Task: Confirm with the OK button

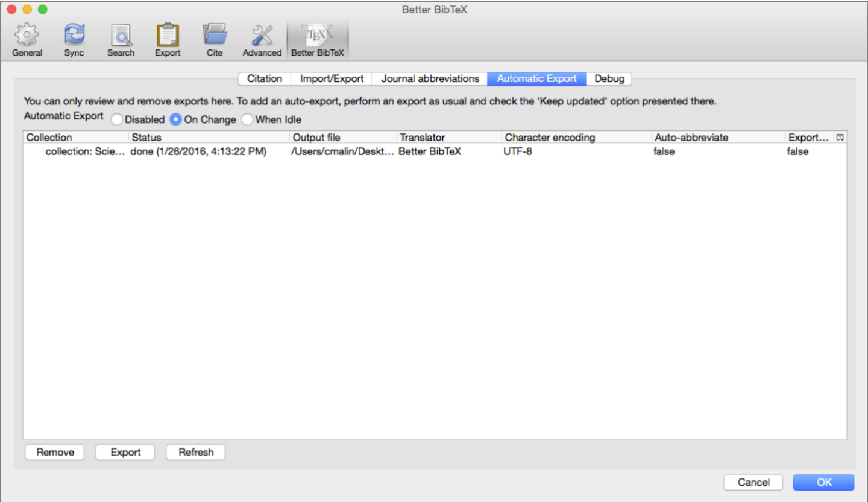Action: point(824,482)
